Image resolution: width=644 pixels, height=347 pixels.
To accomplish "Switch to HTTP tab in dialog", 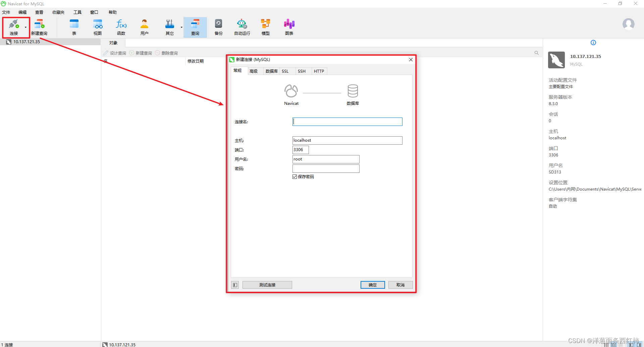I will [x=319, y=71].
